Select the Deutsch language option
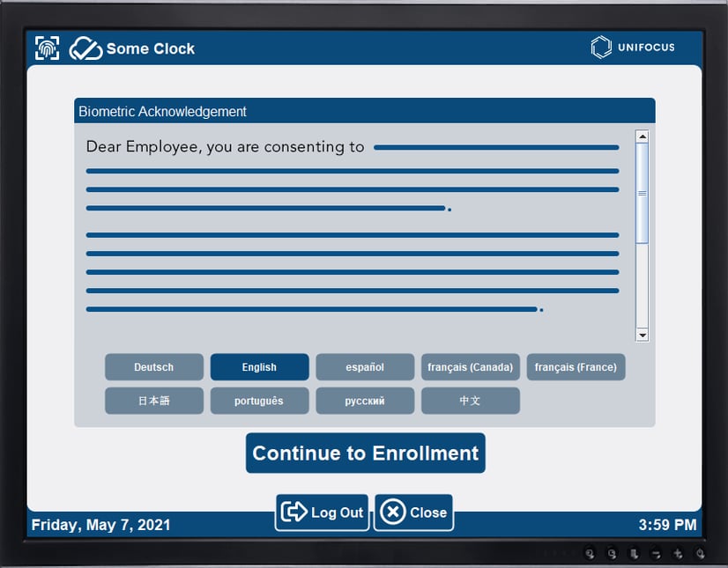Image resolution: width=728 pixels, height=568 pixels. pos(154,367)
